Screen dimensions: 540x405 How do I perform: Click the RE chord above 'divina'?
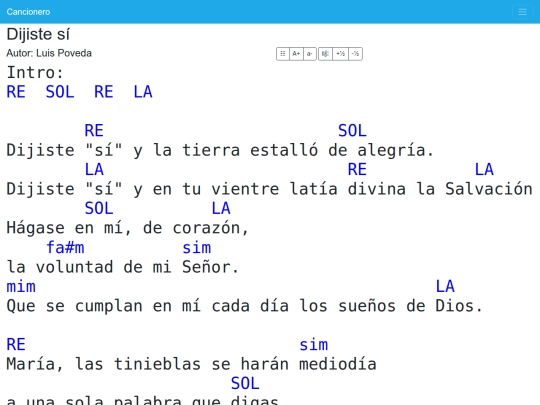[357, 169]
